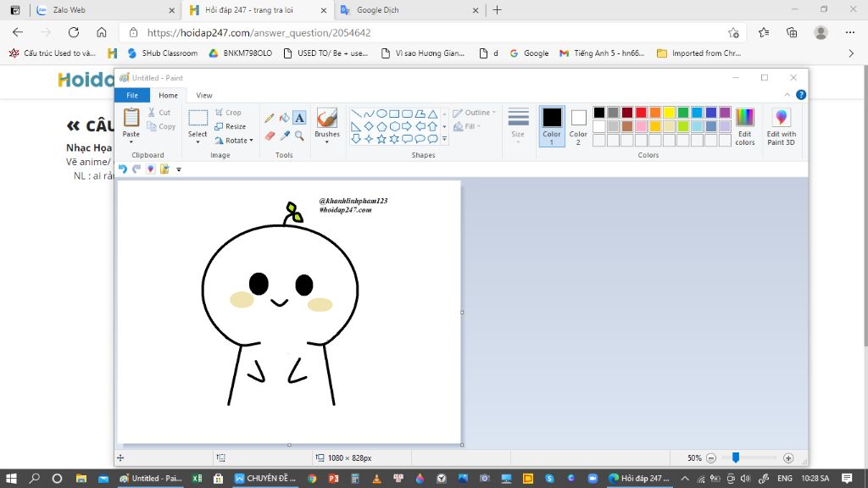Switch to the View ribbon tab
The image size is (868, 488).
[x=204, y=95]
